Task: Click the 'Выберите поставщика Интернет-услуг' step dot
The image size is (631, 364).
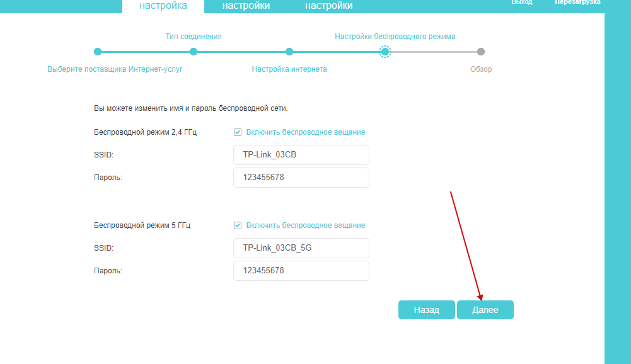Action: click(98, 52)
